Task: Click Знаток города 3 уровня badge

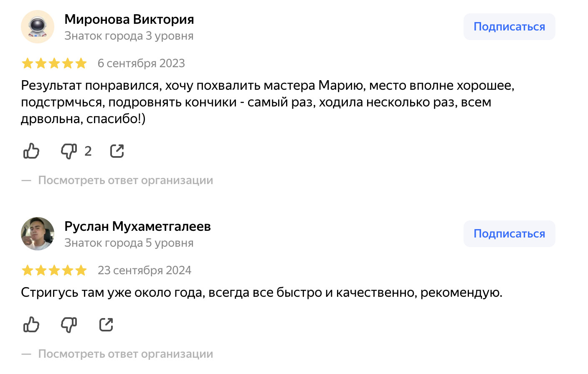Action: click(x=129, y=36)
